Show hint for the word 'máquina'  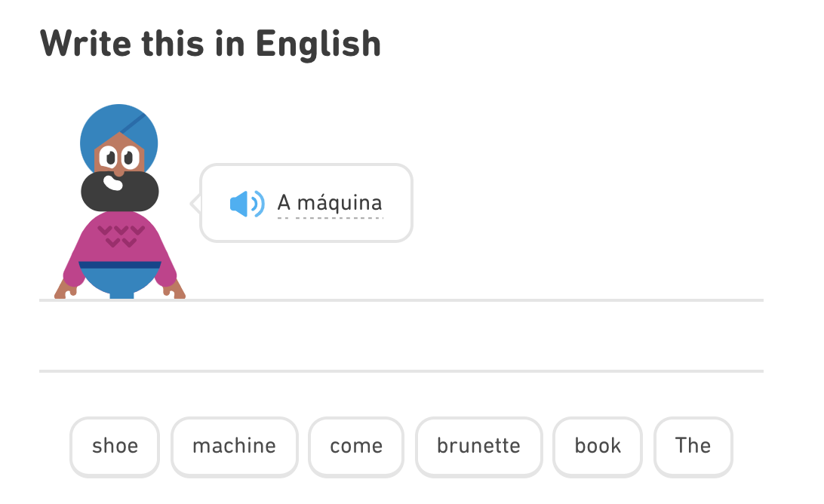(340, 203)
